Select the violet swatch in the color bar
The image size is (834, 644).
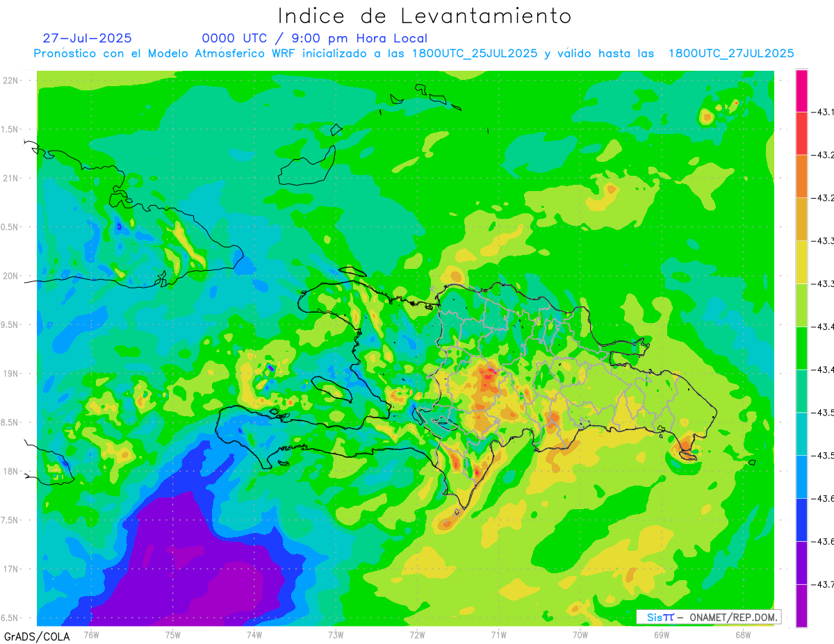pos(801,563)
